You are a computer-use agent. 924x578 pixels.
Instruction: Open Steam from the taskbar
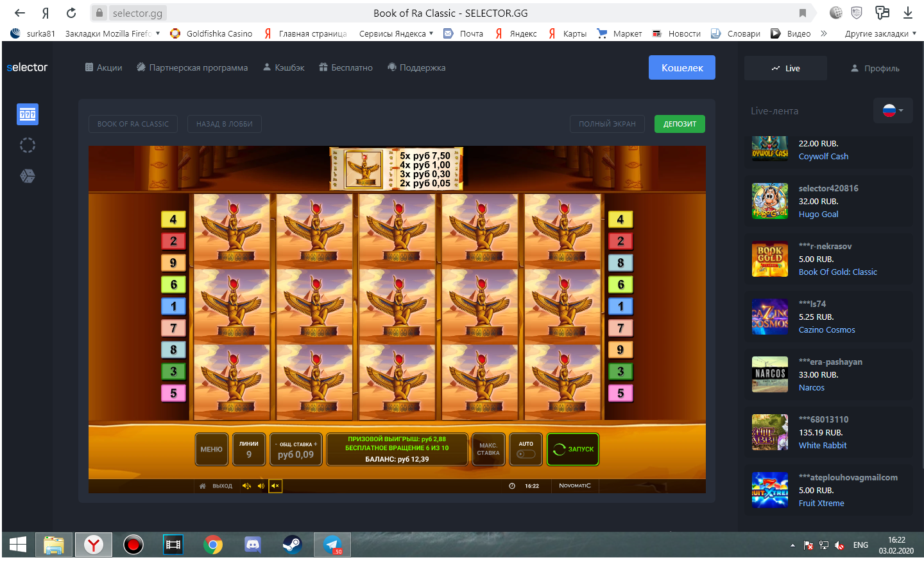pyautogui.click(x=293, y=545)
